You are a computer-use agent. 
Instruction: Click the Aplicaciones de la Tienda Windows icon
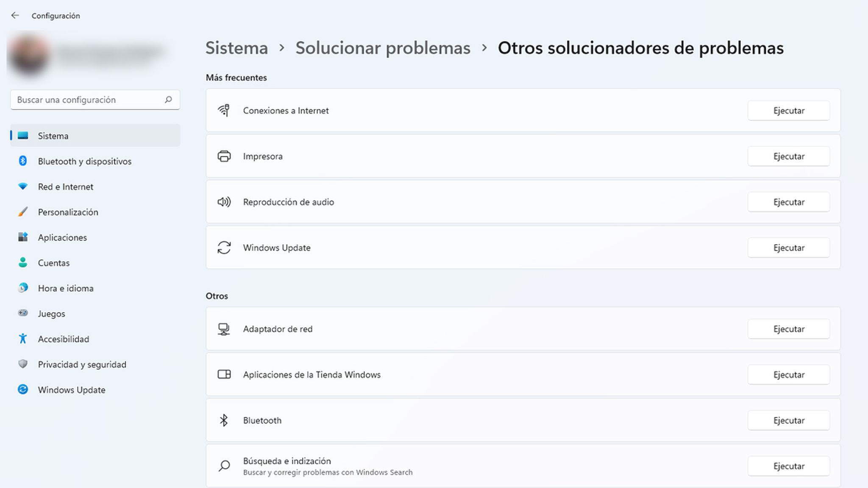(223, 374)
